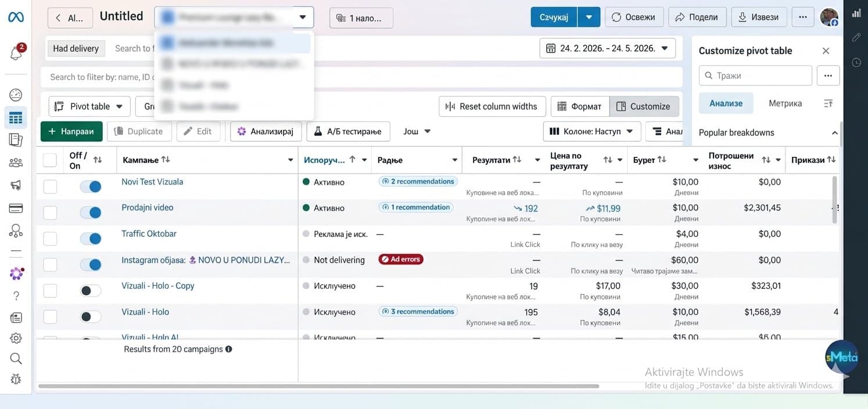Open the Search magnifier in sidebar
Image resolution: width=868 pixels, height=409 pixels.
pos(16,358)
